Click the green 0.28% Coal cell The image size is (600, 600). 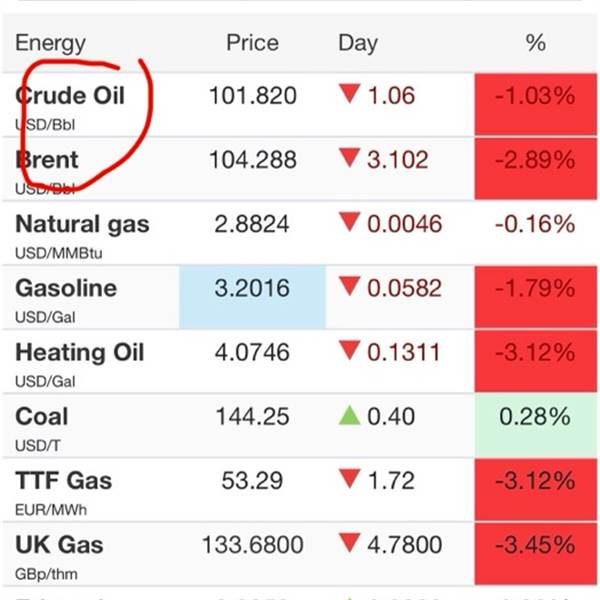536,417
